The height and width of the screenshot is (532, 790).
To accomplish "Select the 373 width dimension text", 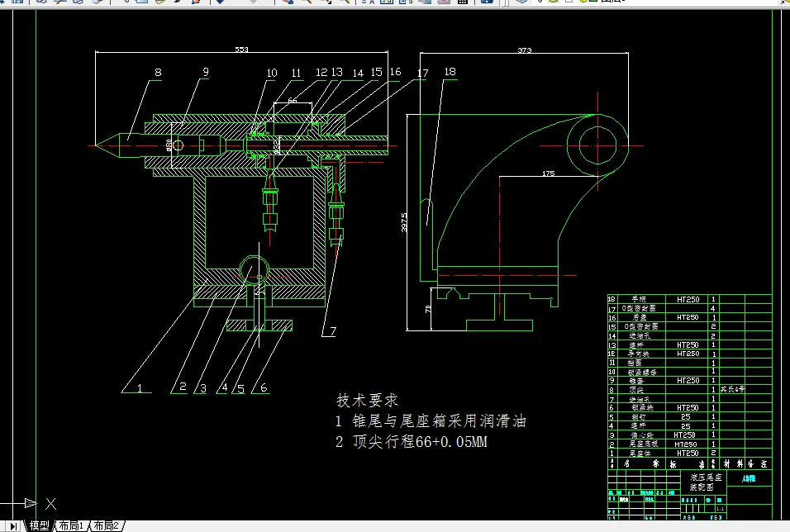I will click(525, 50).
